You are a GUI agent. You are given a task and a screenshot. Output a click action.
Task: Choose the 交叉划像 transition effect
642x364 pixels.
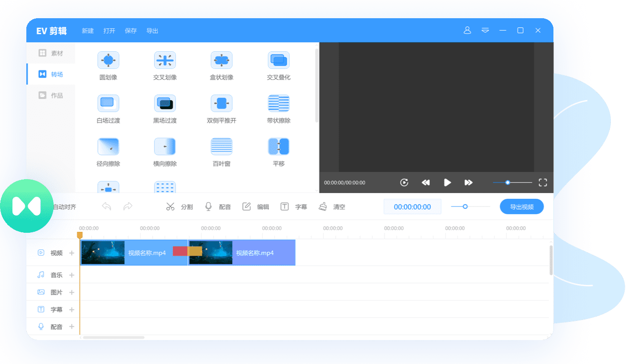pos(165,60)
